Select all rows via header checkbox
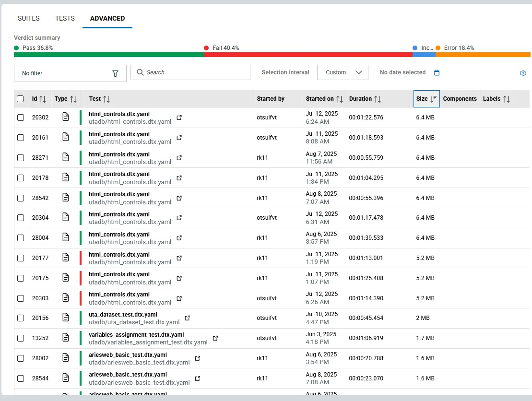The width and height of the screenshot is (532, 401). click(20, 99)
